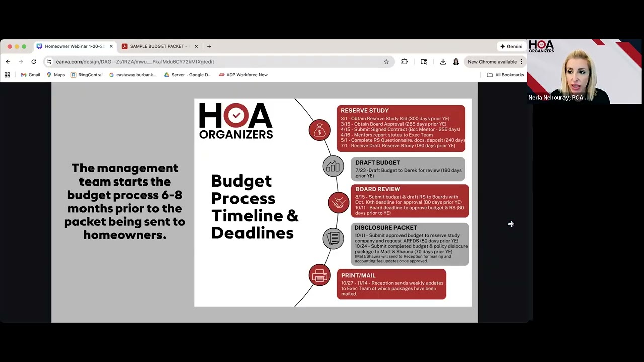Click the Budget Process Timeline & Deadlines title
644x362 pixels.
tap(255, 207)
